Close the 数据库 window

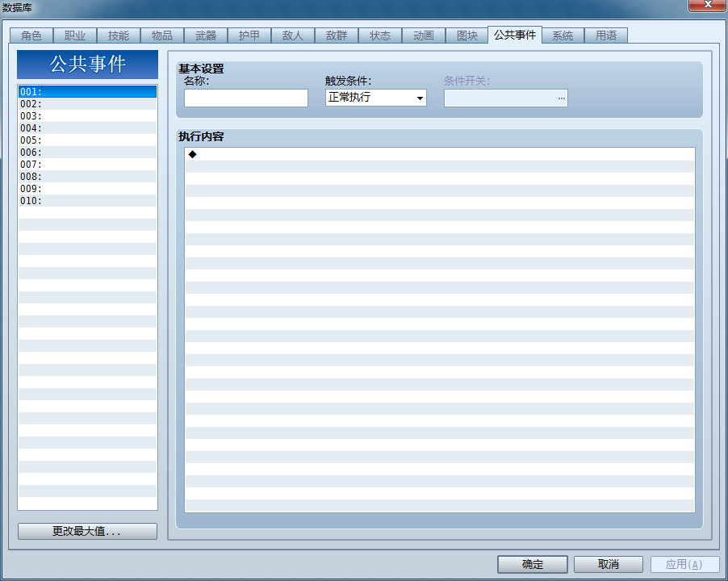click(708, 5)
